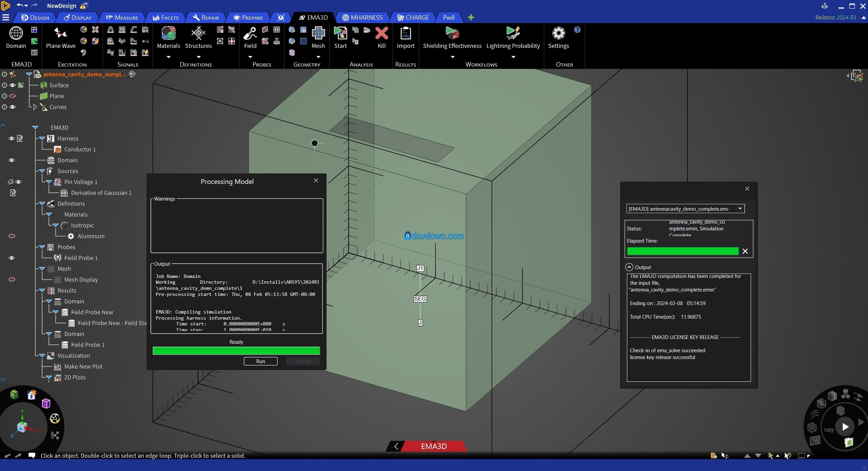
Task: Click the hamburger application menu icon
Action: tap(5, 17)
